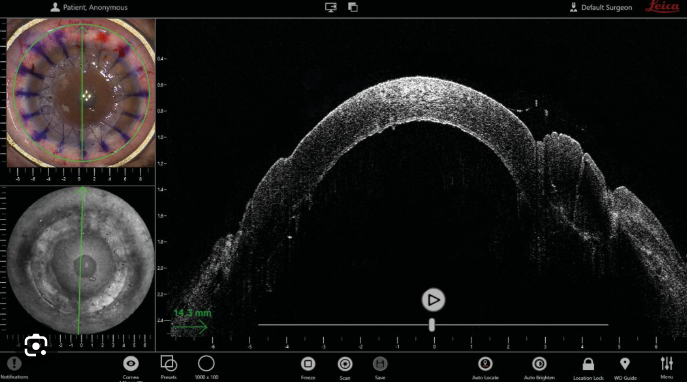Toggle the Location Lock padlock
687x382 pixels.
588,364
